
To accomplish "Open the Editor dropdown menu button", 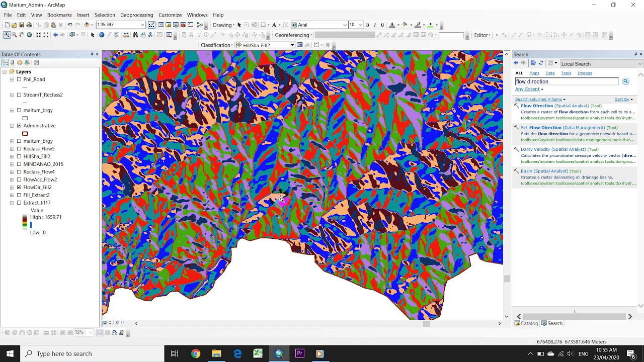I will pyautogui.click(x=482, y=35).
